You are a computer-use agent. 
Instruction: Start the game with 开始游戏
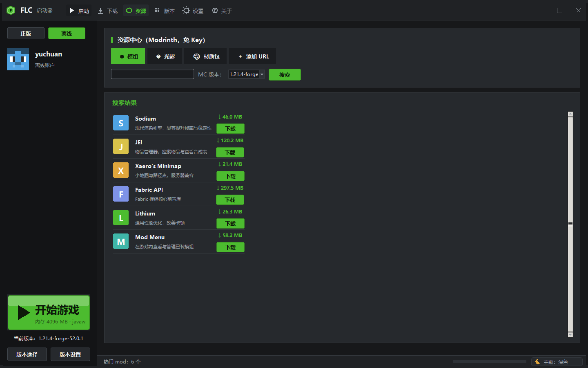point(49,312)
